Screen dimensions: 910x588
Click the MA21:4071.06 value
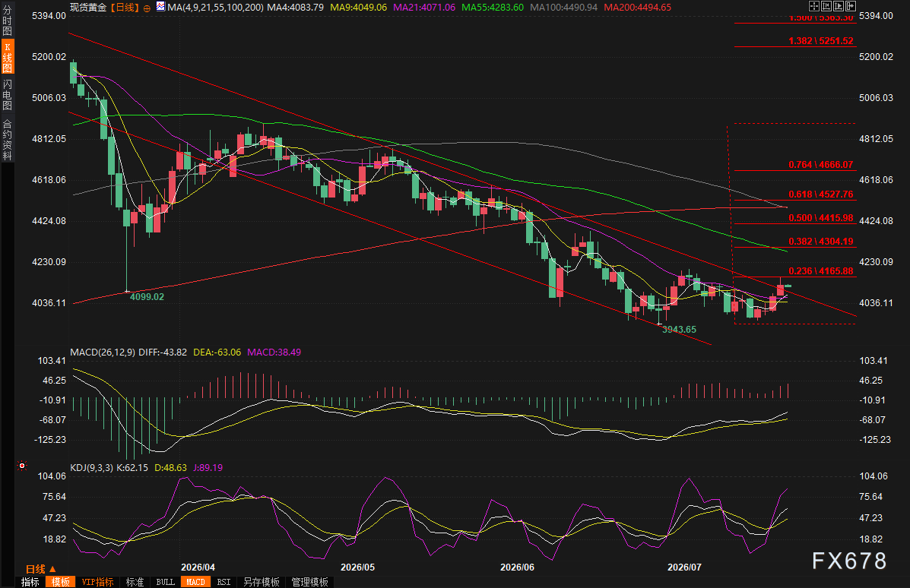424,8
